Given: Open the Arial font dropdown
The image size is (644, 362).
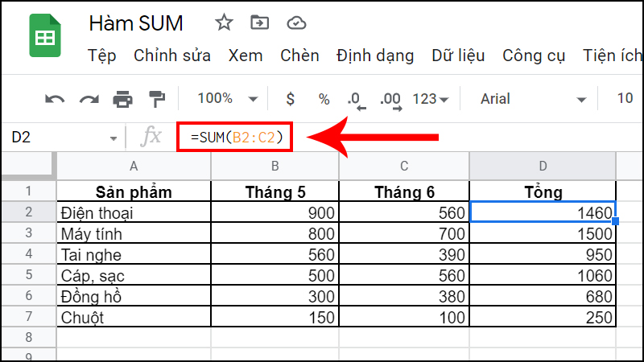Looking at the screenshot, I should [x=533, y=99].
